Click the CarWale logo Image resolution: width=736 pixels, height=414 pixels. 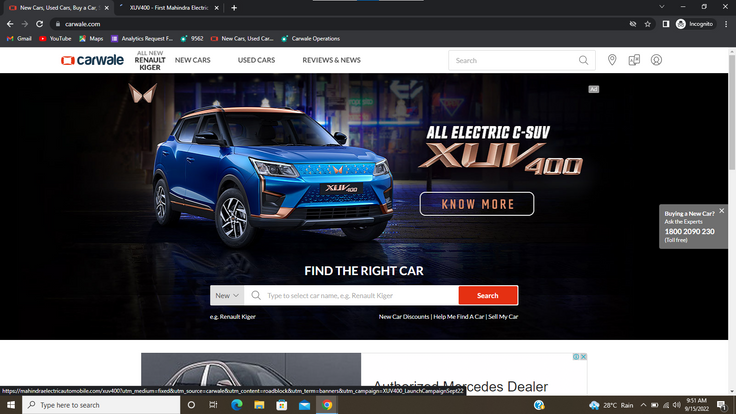click(x=92, y=60)
